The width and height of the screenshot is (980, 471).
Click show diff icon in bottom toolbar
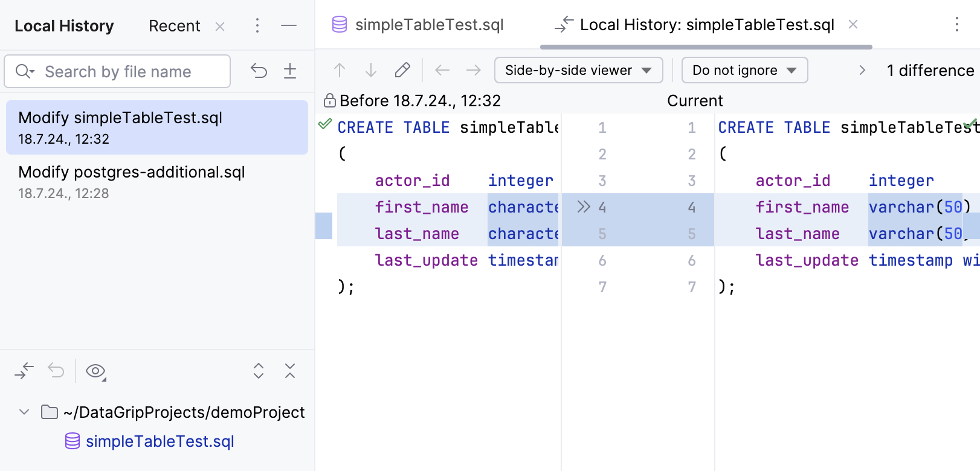point(24,370)
